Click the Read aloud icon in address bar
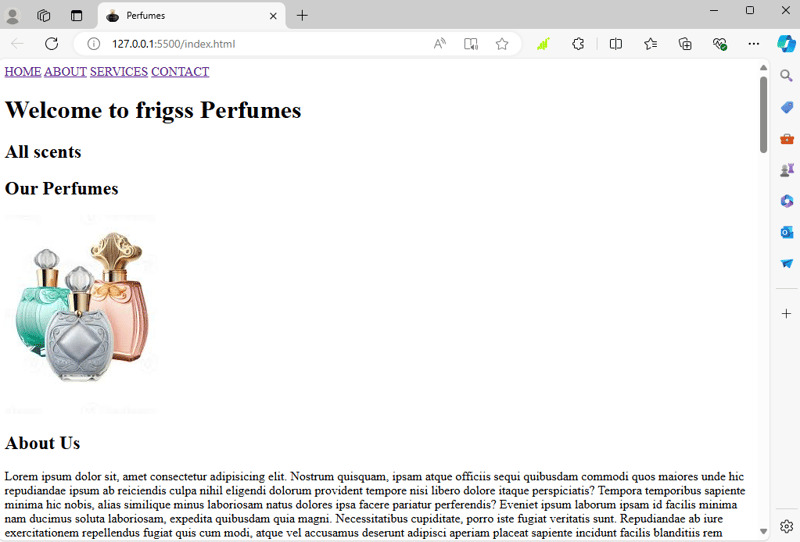The image size is (800, 542). [439, 44]
